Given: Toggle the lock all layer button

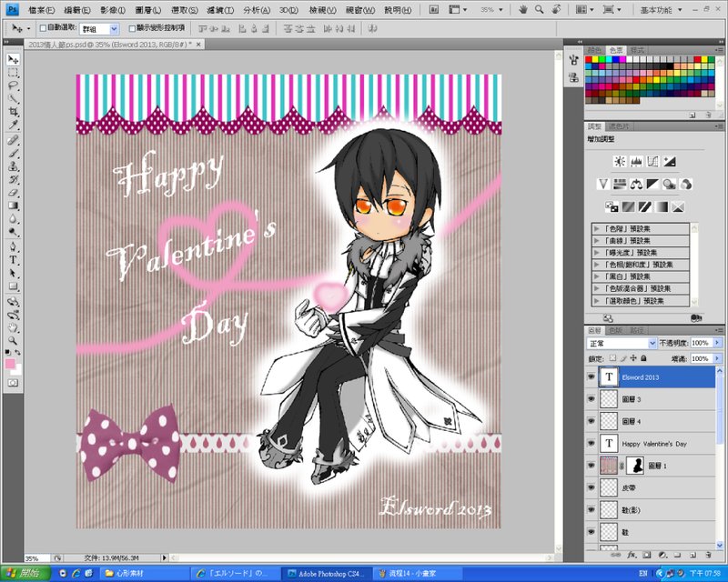Looking at the screenshot, I should [643, 358].
